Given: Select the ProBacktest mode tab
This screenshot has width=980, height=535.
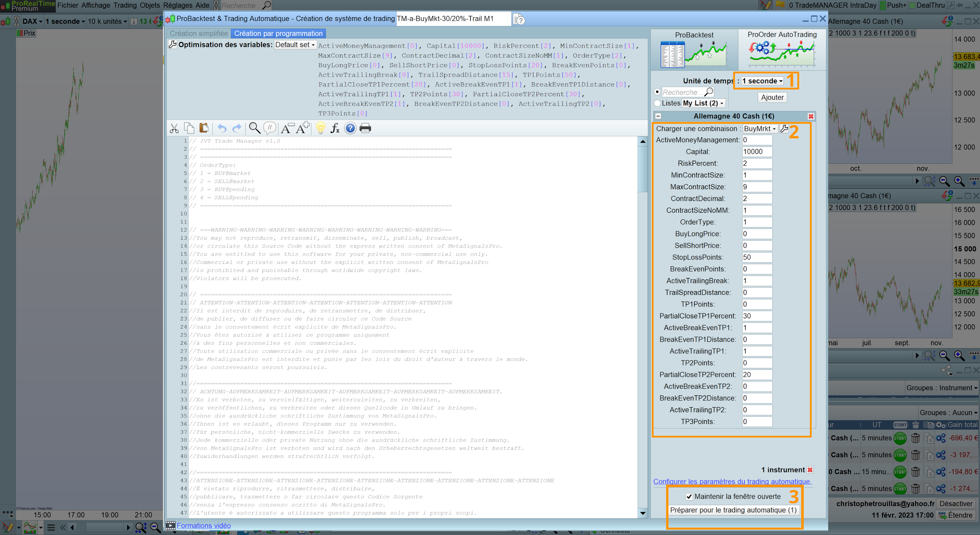Looking at the screenshot, I should coord(694,50).
